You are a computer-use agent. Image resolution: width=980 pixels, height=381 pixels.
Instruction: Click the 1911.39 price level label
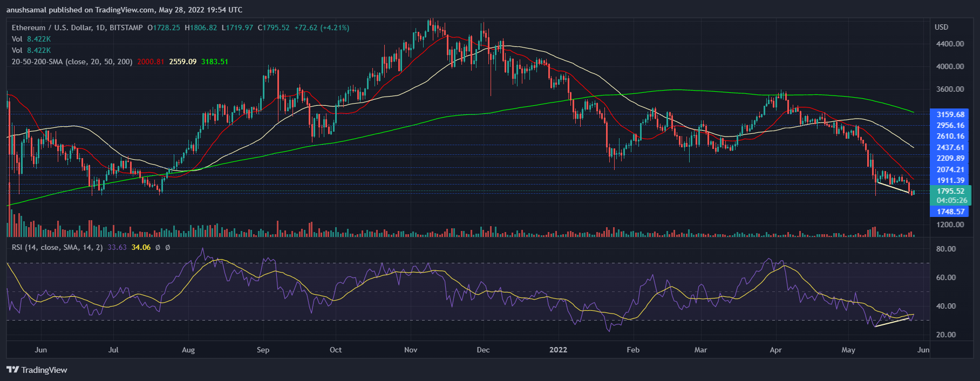tap(950, 180)
